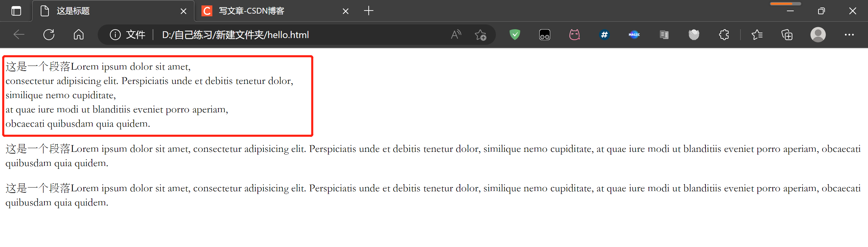The height and width of the screenshot is (247, 868).
Task: Minimize the browser window
Action: (790, 11)
